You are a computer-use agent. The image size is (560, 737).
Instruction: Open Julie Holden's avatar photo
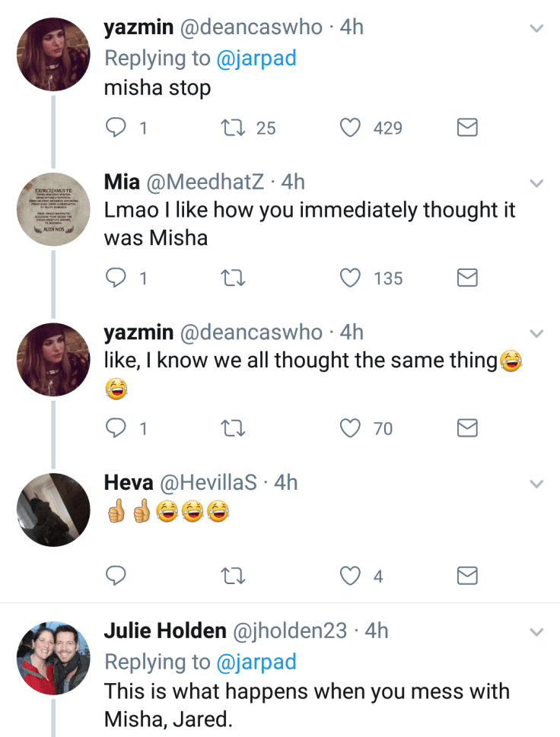pos(53,657)
